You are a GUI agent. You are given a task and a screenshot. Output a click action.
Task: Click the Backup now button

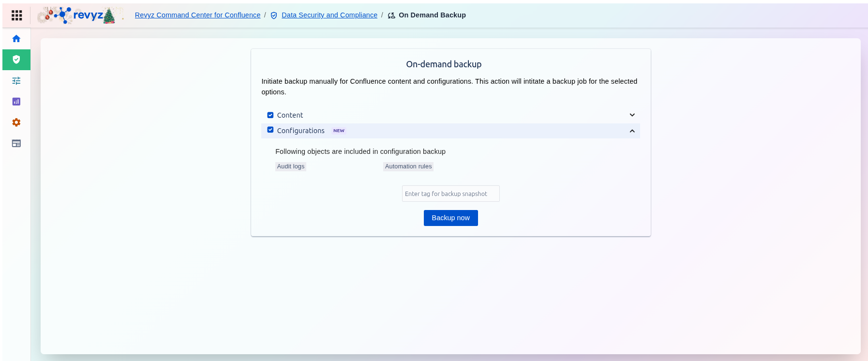pos(450,218)
